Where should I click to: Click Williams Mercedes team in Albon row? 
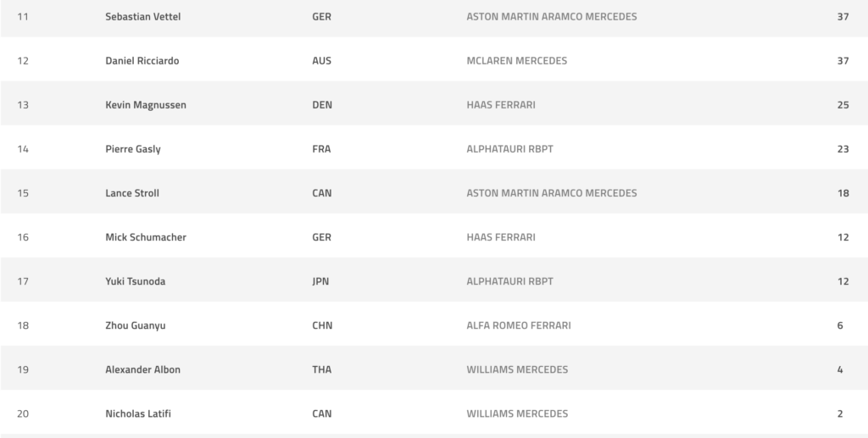click(517, 369)
